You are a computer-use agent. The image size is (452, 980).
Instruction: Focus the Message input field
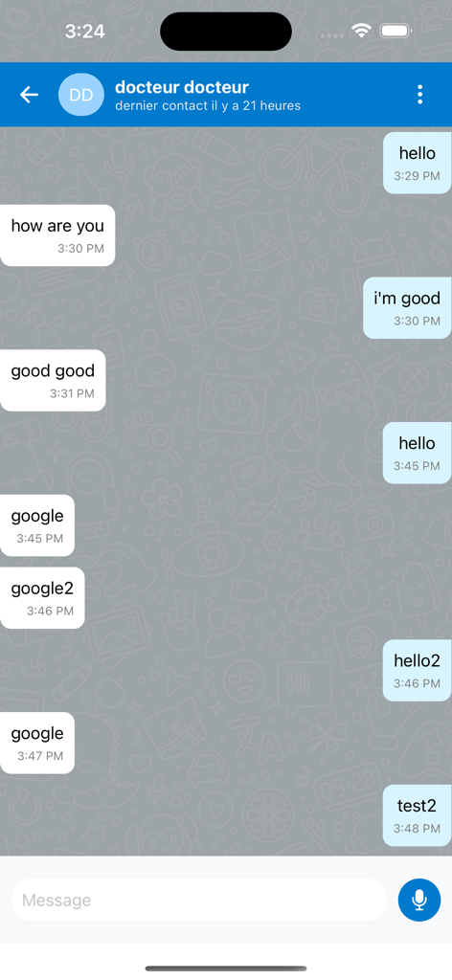pos(199,900)
